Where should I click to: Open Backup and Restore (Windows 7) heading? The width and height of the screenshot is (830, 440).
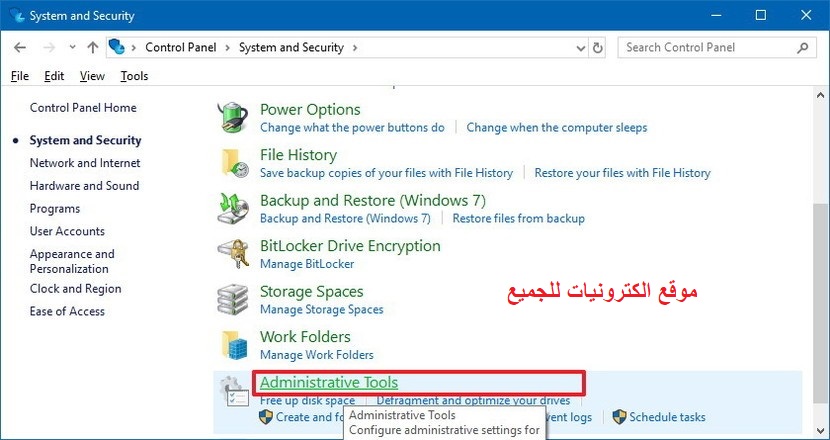click(373, 201)
